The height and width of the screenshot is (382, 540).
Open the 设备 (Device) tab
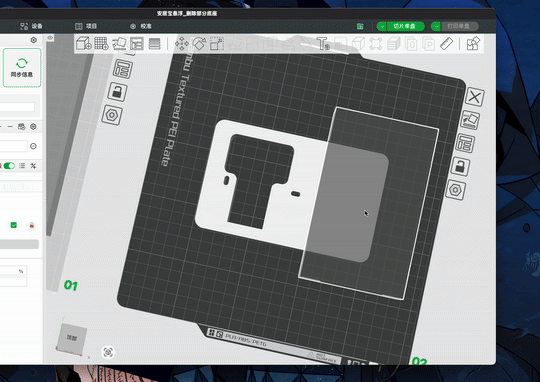click(31, 26)
